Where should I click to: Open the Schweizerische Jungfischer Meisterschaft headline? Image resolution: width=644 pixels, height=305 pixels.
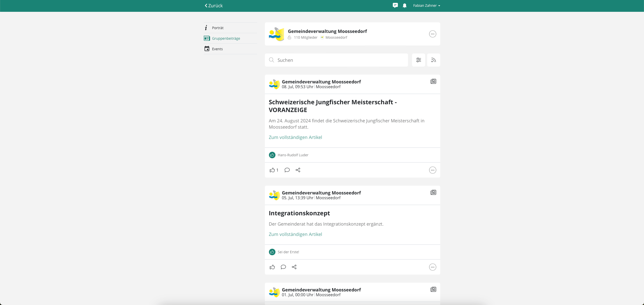333,106
